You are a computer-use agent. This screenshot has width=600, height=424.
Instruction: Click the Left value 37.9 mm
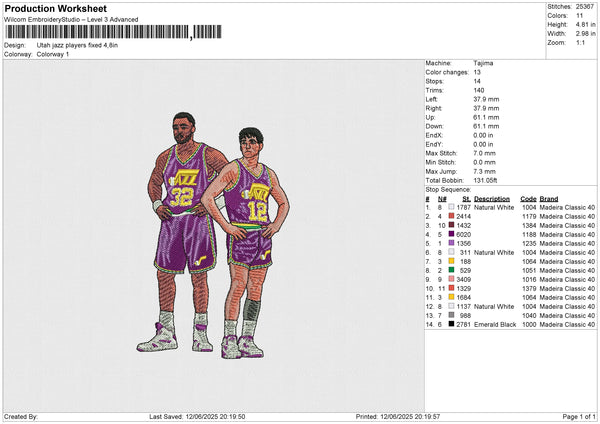(486, 99)
